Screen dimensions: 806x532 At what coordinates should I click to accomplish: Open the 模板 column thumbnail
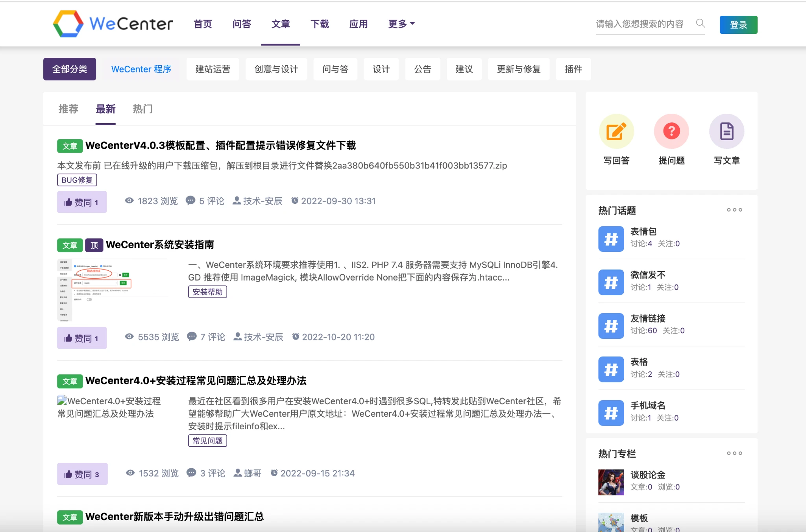tap(611, 523)
